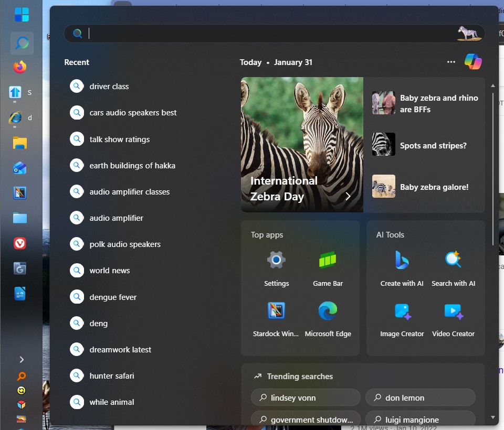Viewport: 504px width, 430px height.
Task: Click the 'lindsey vonn' trending search
Action: point(306,397)
